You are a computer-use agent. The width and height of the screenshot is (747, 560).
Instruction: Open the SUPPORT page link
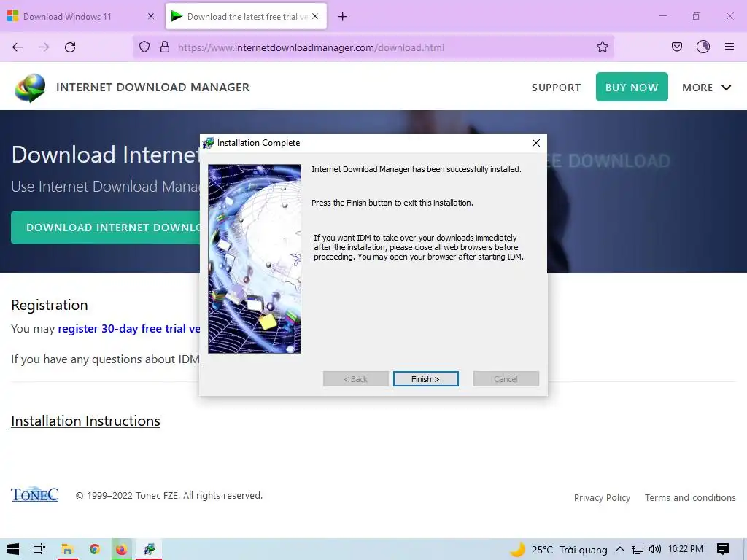(x=556, y=87)
